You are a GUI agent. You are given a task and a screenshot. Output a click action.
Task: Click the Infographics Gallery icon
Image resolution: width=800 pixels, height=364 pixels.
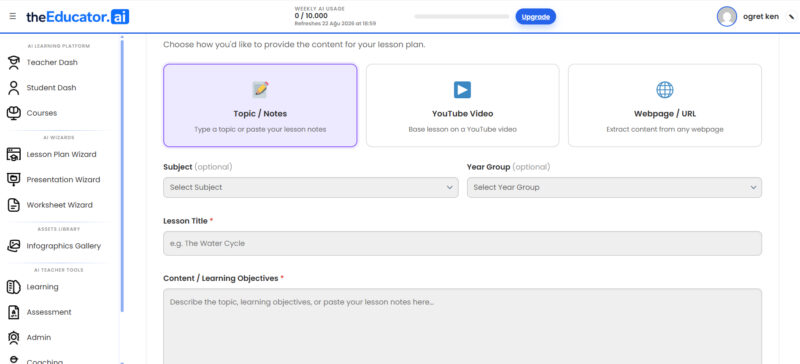13,246
